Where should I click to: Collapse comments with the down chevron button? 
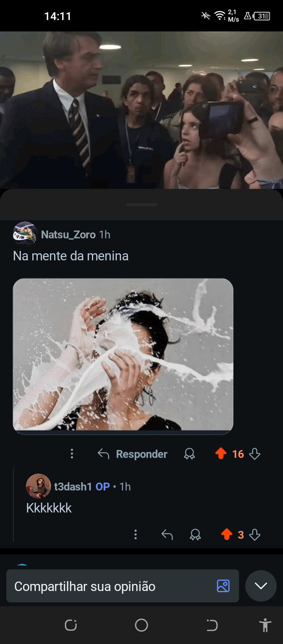261,586
